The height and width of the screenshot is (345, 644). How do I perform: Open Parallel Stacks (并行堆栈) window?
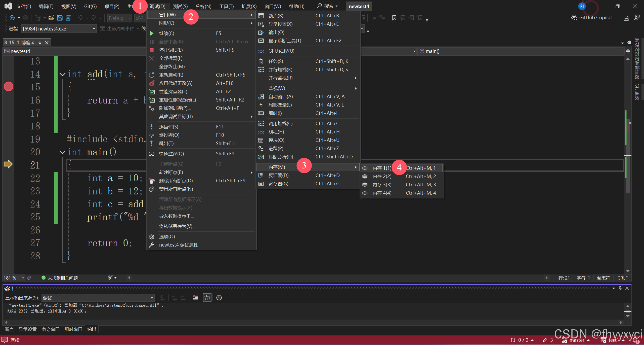click(x=308, y=70)
